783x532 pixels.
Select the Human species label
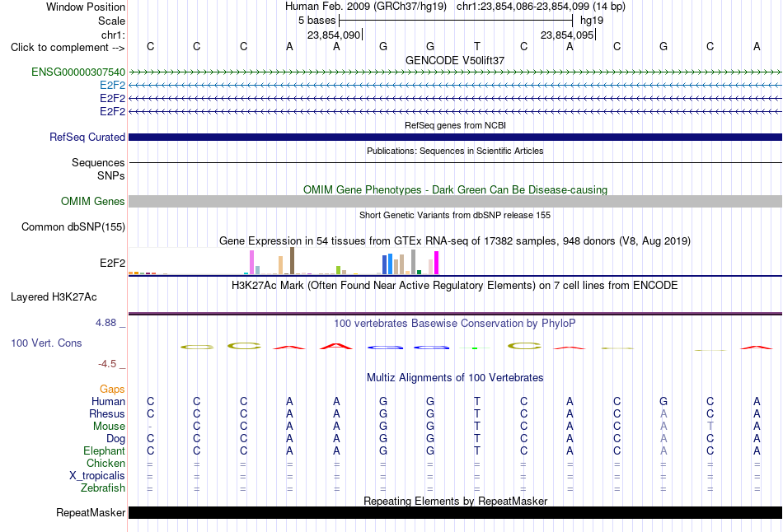tap(108, 401)
